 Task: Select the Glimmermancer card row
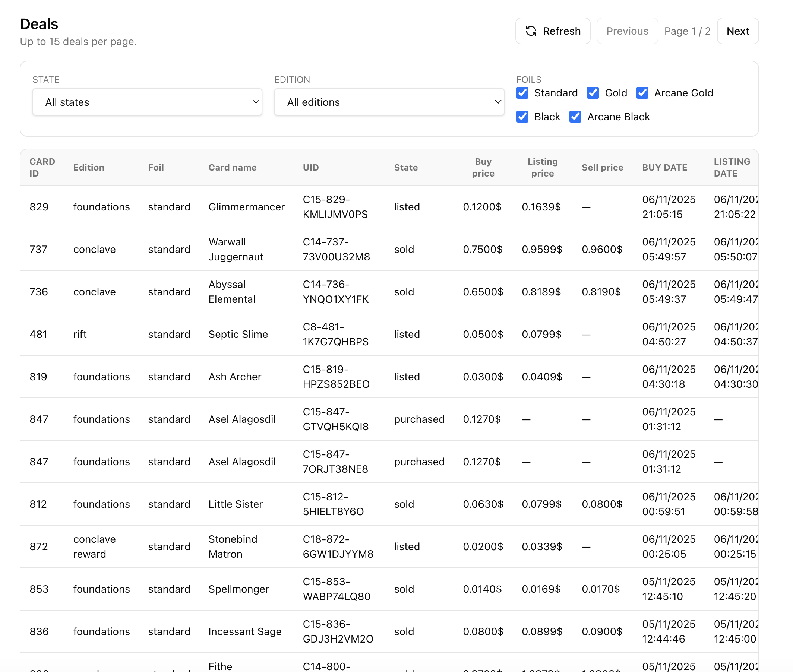(246, 207)
